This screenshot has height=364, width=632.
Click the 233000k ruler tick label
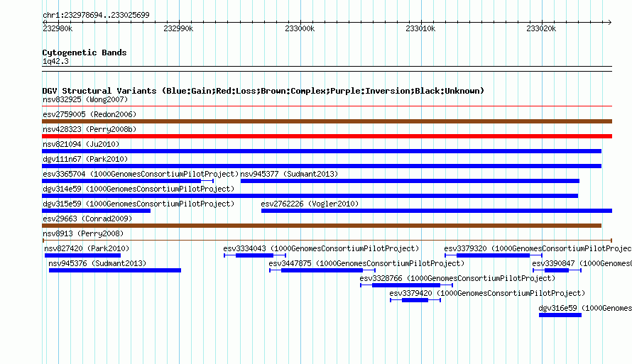[x=300, y=28]
